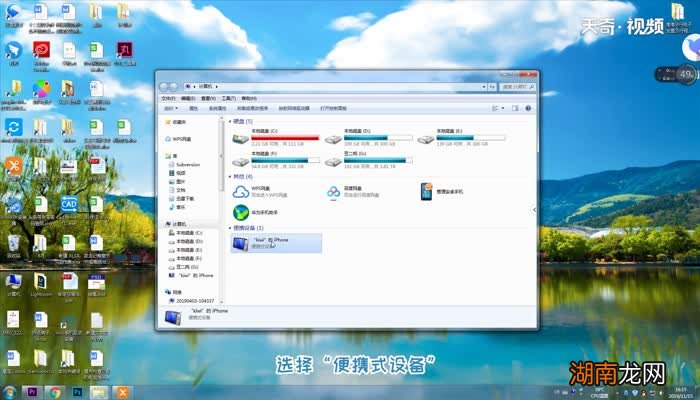The width and height of the screenshot is (700, 400).
Task: Click the address bar refresh button
Action: click(x=492, y=87)
